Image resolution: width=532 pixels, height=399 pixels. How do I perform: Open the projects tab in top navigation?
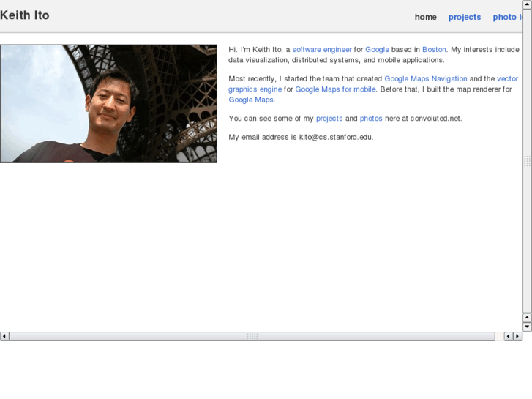pyautogui.click(x=465, y=17)
